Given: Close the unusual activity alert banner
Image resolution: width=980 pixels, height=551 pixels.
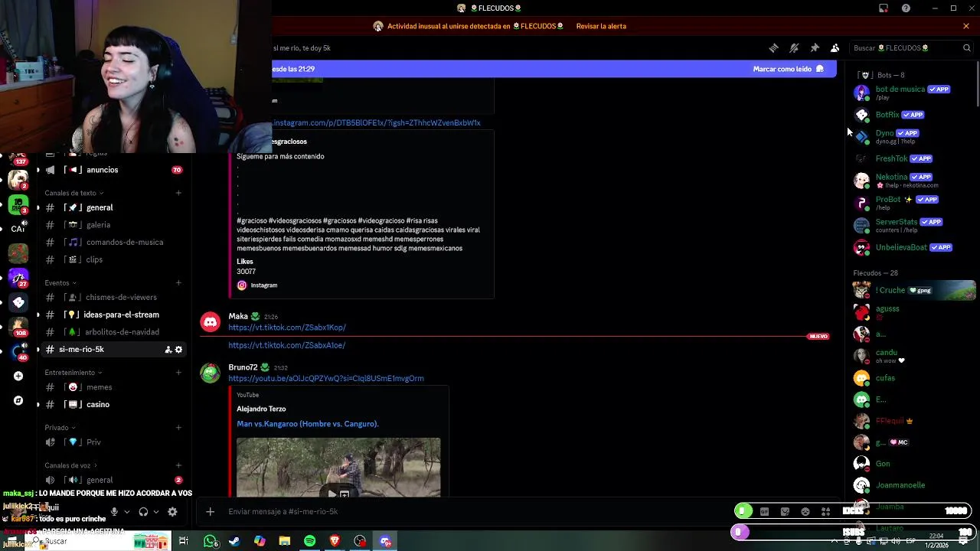Looking at the screenshot, I should coord(966,26).
